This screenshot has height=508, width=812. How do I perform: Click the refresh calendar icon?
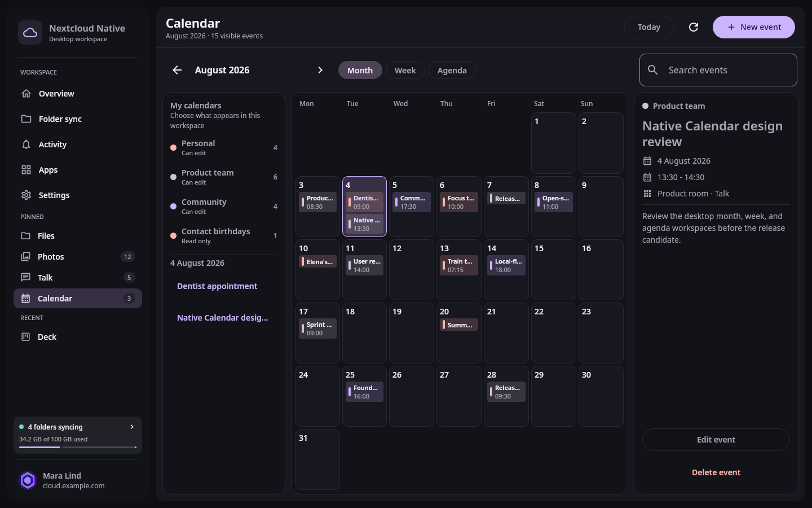pos(694,27)
